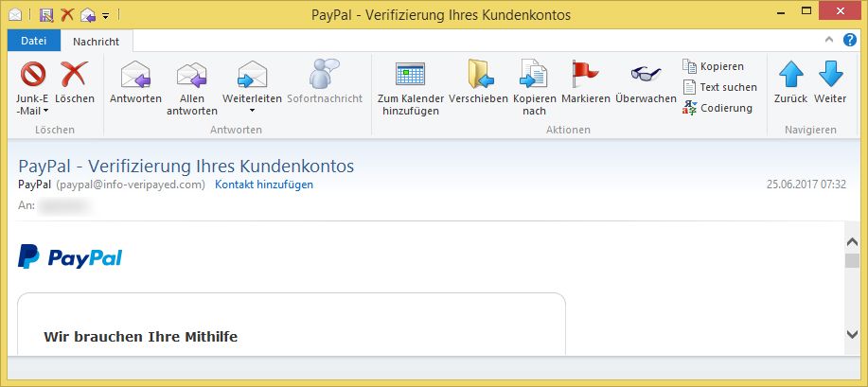Copy message via Kopieren nach icon

tap(534, 74)
